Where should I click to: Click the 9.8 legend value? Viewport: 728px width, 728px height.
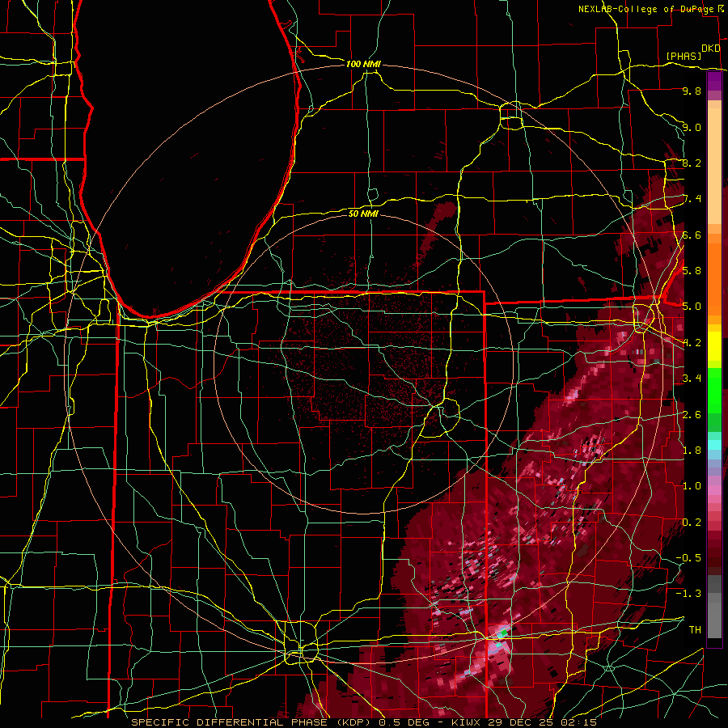click(x=692, y=91)
